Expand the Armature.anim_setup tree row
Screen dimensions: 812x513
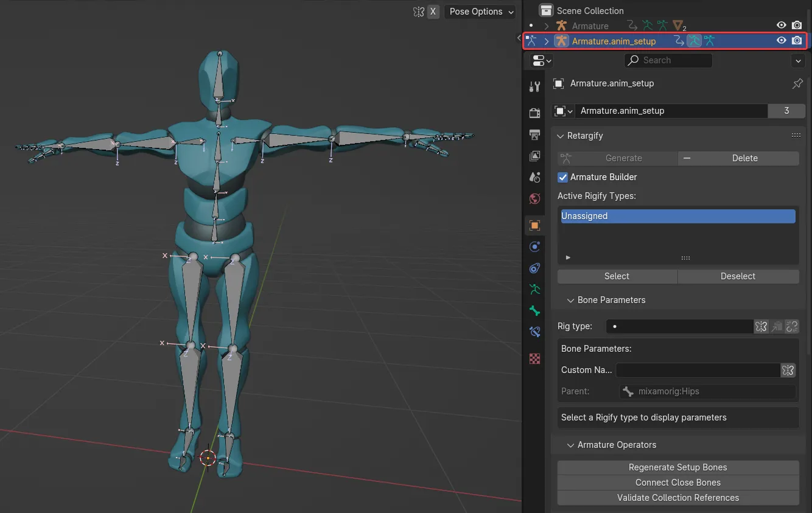[x=547, y=41]
